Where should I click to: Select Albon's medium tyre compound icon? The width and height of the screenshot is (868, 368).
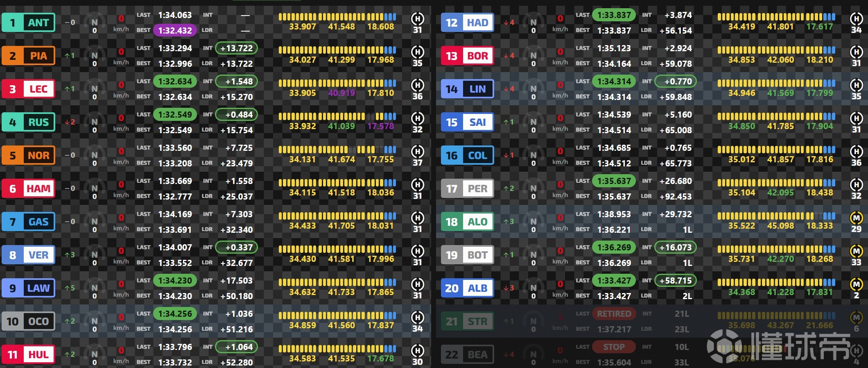[856, 284]
